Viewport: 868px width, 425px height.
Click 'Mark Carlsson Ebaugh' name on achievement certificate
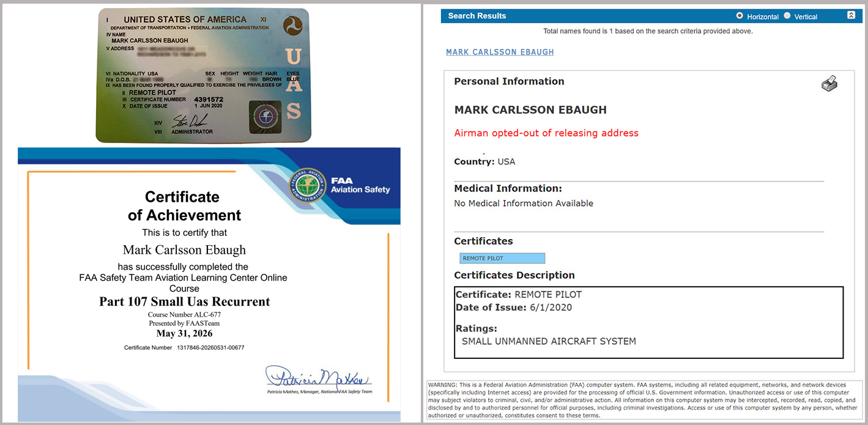pos(184,249)
